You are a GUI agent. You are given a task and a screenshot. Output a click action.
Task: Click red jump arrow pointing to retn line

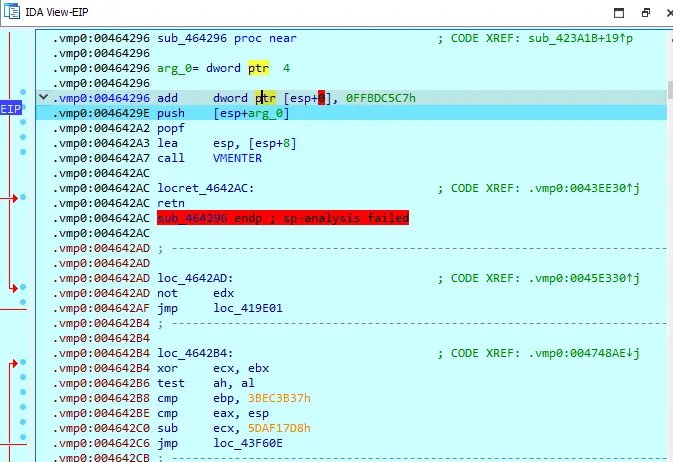pyautogui.click(x=14, y=198)
